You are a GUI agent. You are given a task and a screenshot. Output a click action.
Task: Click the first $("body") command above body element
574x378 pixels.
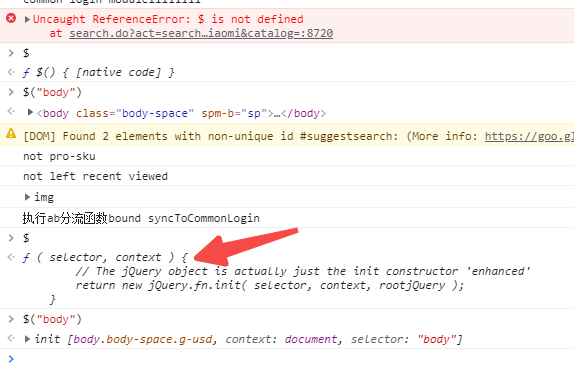point(52,92)
